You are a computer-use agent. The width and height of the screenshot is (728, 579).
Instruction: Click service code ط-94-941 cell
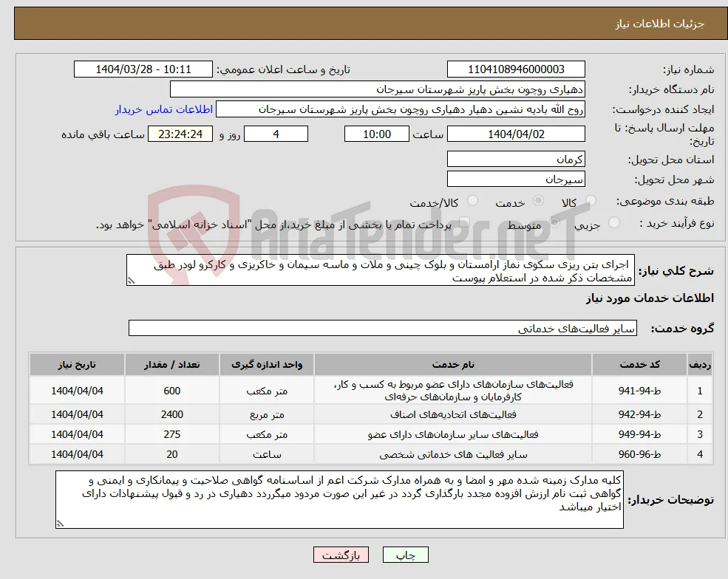[639, 391]
